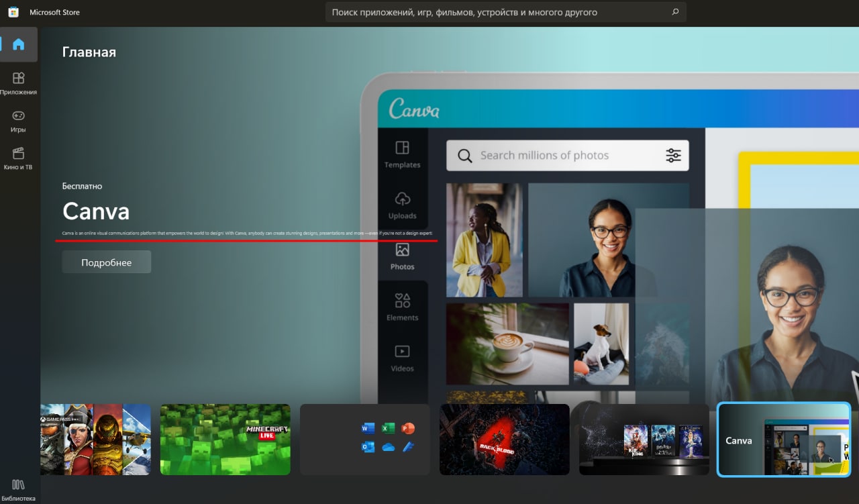Select the Microsoft Office apps carousel thumbnail
The image size is (859, 504).
click(365, 440)
